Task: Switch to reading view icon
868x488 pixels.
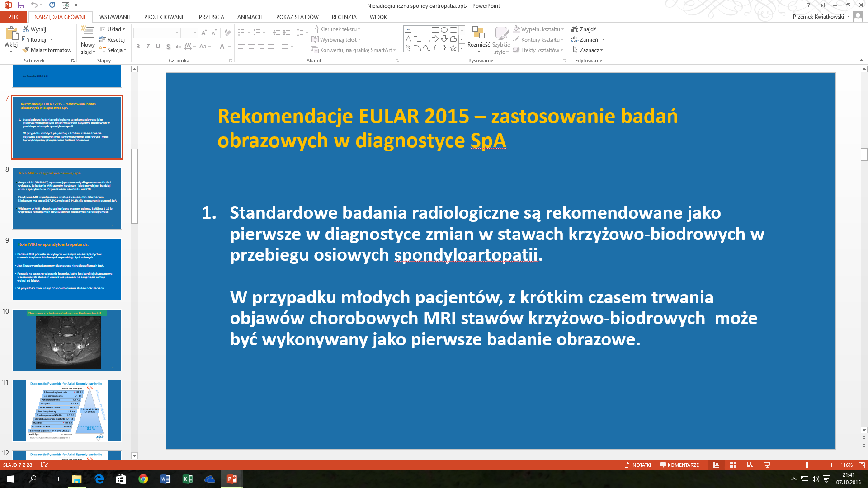Action: click(x=750, y=465)
